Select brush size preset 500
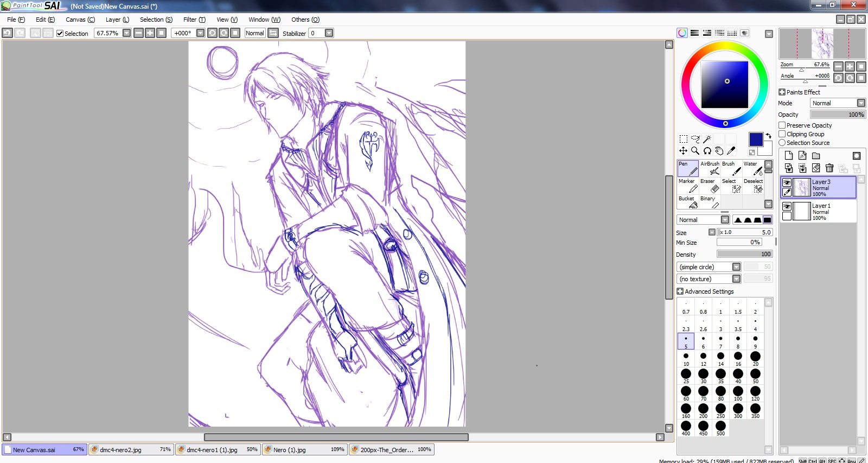The height and width of the screenshot is (463, 868). tap(720, 428)
